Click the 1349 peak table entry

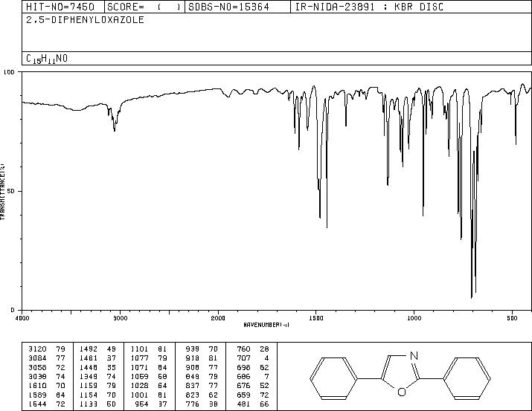tap(97, 376)
